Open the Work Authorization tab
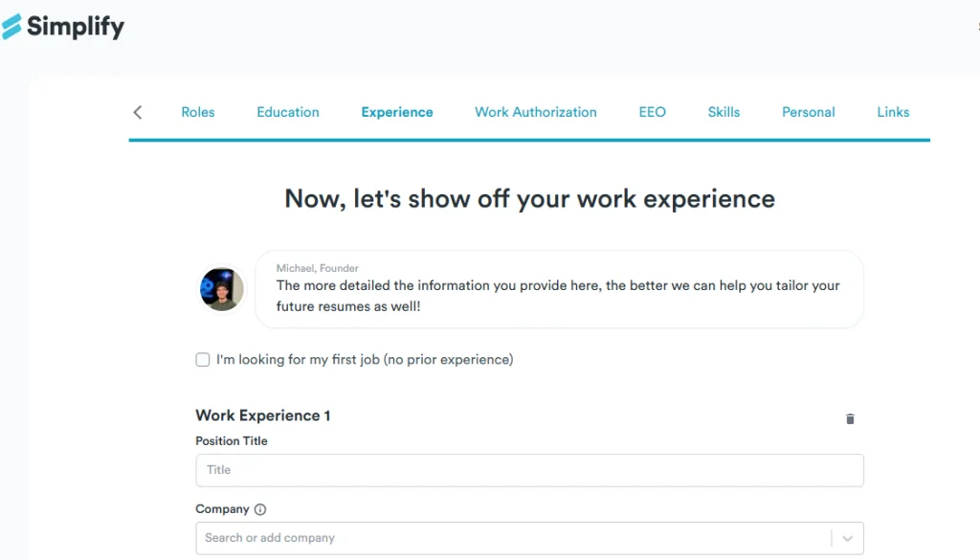 point(535,112)
